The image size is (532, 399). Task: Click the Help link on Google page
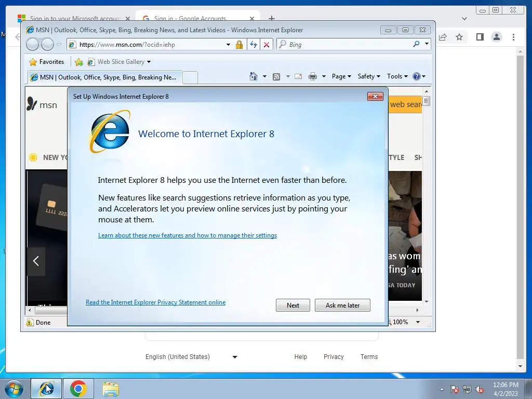pos(300,356)
